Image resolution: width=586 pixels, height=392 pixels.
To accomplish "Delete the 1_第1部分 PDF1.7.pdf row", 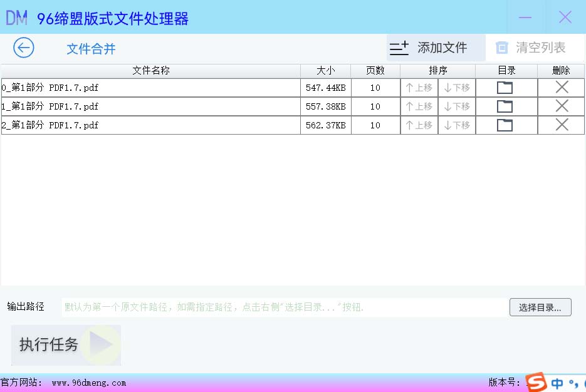I will [562, 106].
